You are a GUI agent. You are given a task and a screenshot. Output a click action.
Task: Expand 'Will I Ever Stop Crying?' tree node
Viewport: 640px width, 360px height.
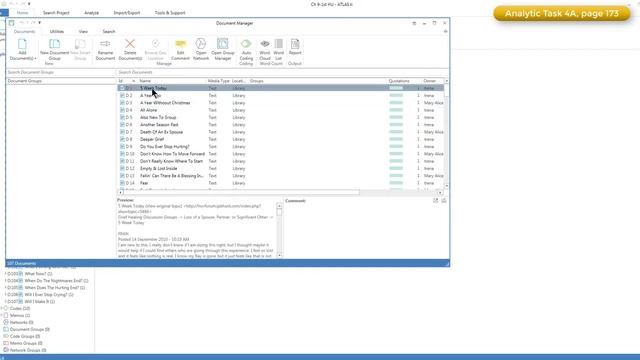tap(6, 295)
